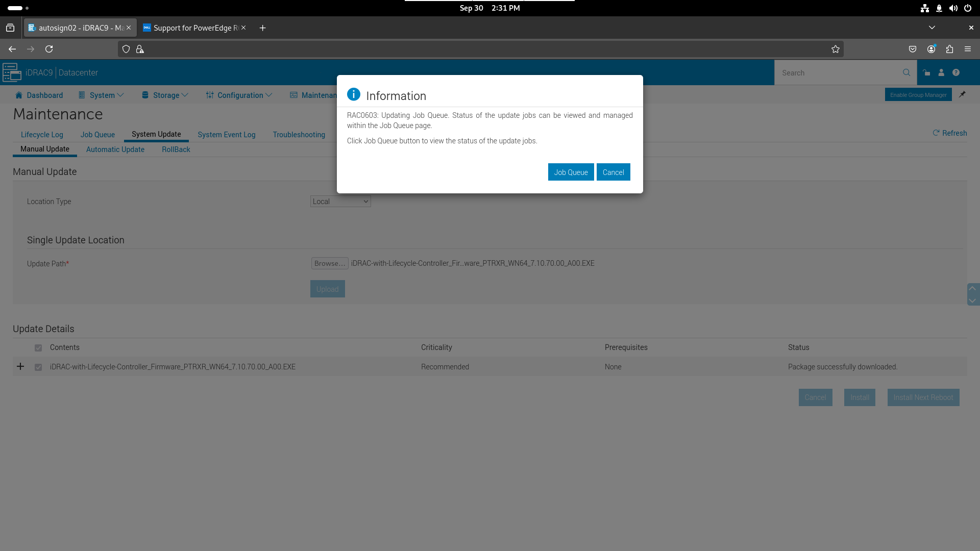Open the Firefox account icon
980x551 pixels.
click(932, 49)
